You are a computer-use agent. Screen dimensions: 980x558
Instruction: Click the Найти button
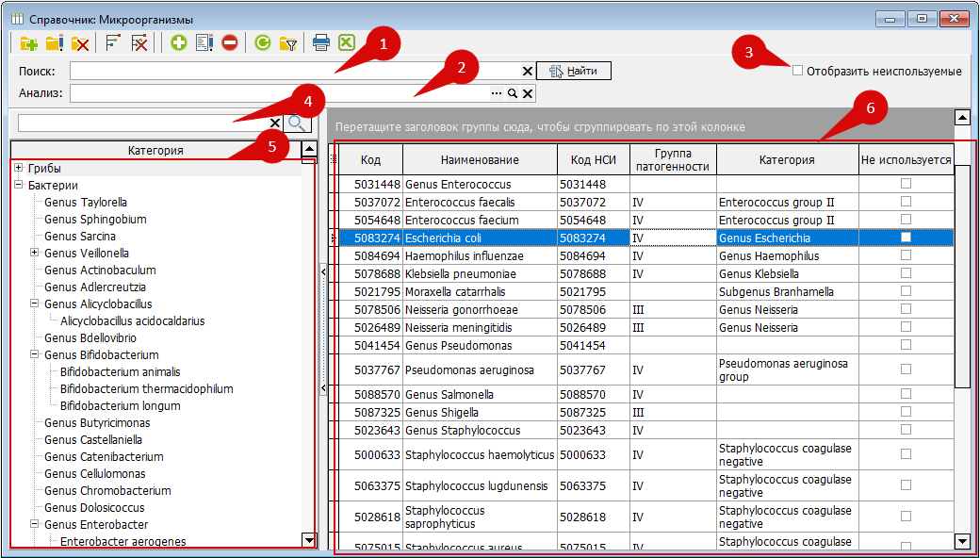[x=573, y=72]
